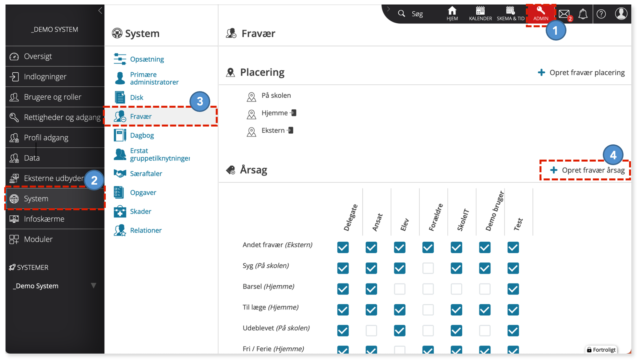Viewport: 643px width, 364px height.
Task: Select the På skolen placement
Action: [x=276, y=96]
